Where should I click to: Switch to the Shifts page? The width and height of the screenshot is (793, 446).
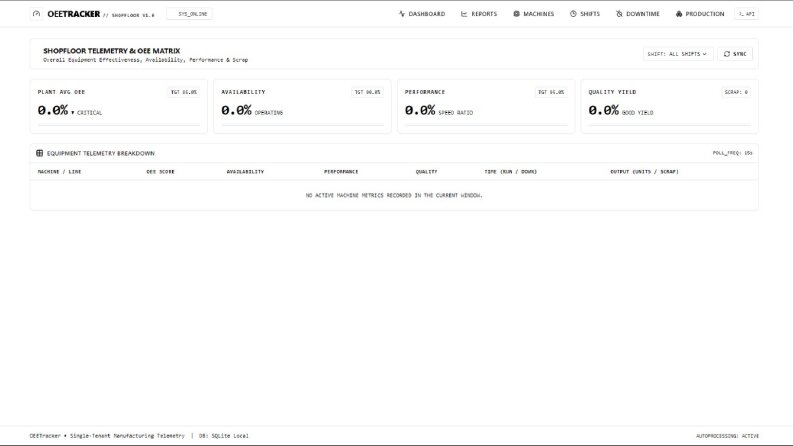pos(585,14)
